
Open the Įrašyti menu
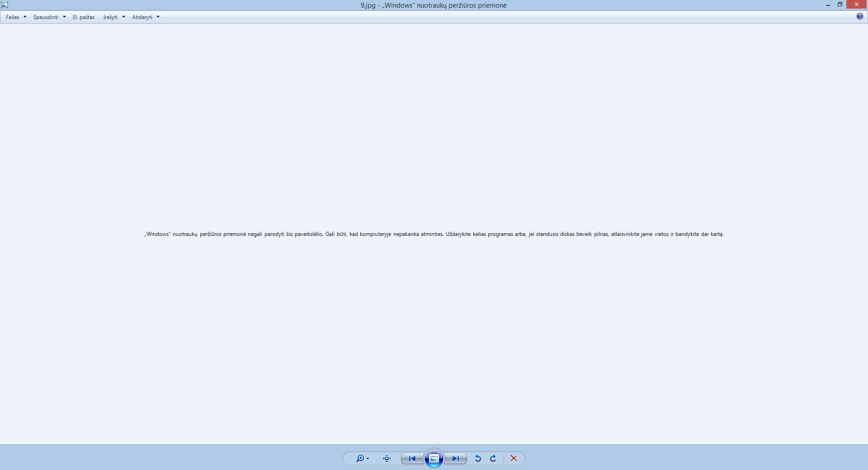(110, 17)
